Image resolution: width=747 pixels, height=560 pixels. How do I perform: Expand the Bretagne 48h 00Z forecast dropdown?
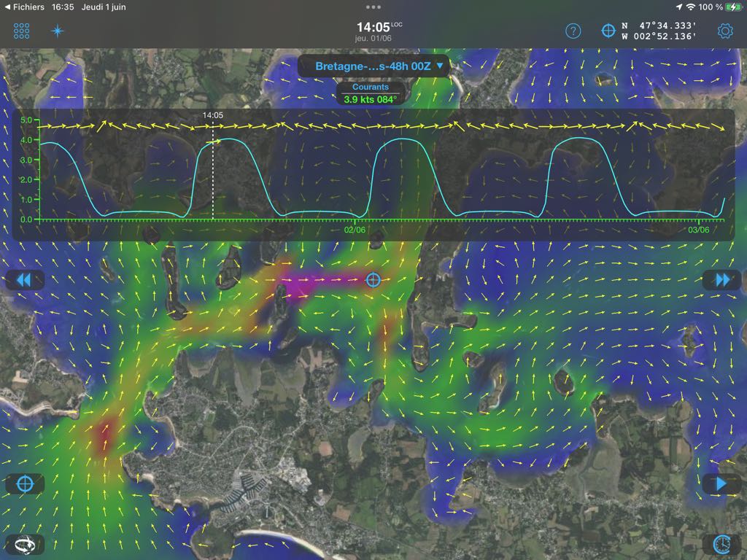(379, 66)
